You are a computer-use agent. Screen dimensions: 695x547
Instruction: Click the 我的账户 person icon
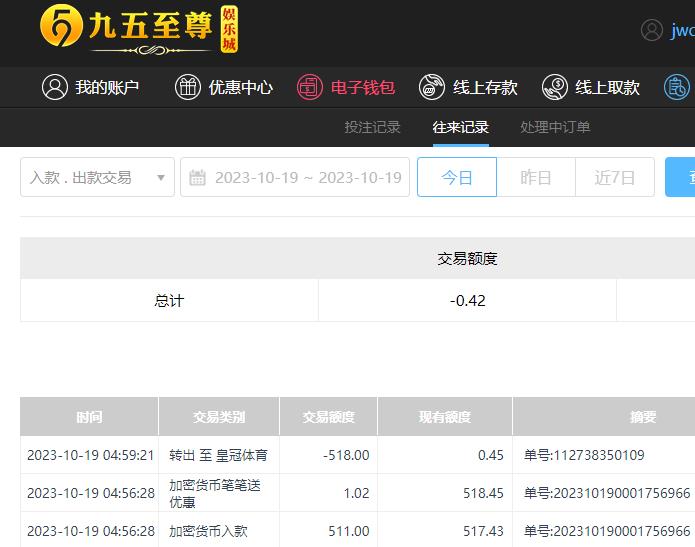55,87
